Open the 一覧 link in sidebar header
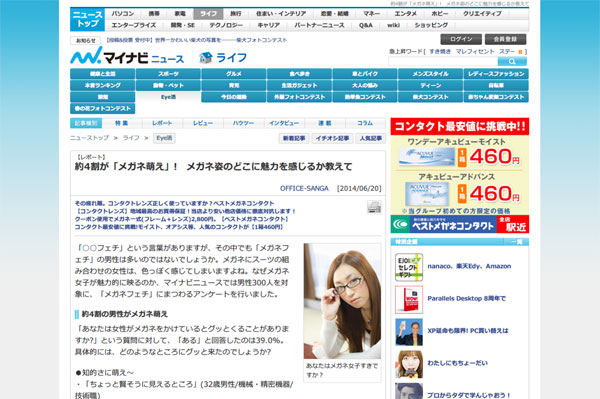Viewport: 600px width, 399px height. click(517, 242)
